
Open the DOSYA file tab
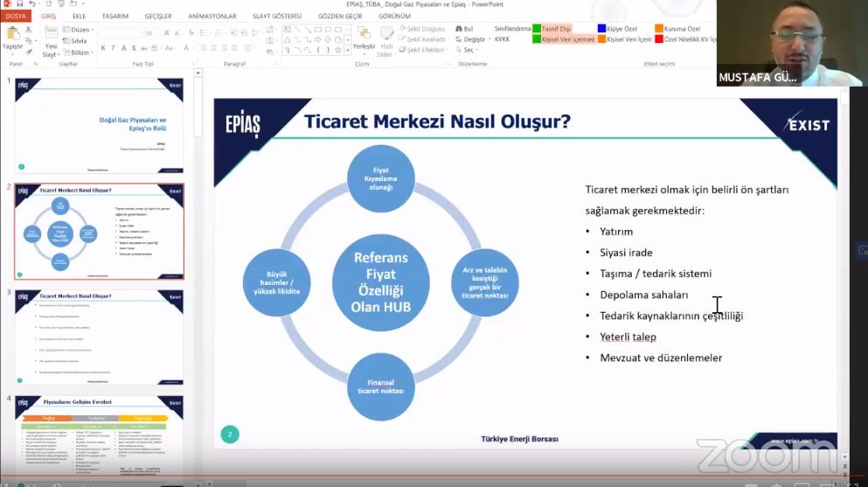16,16
